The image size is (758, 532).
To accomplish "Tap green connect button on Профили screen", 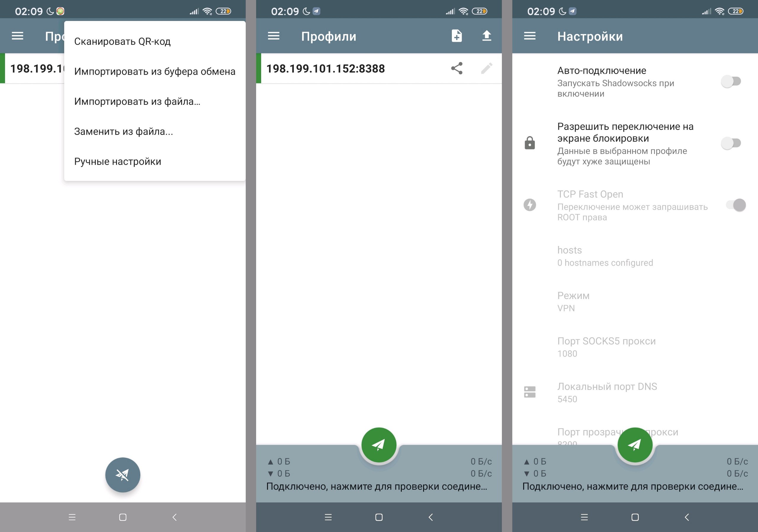I will (x=379, y=445).
